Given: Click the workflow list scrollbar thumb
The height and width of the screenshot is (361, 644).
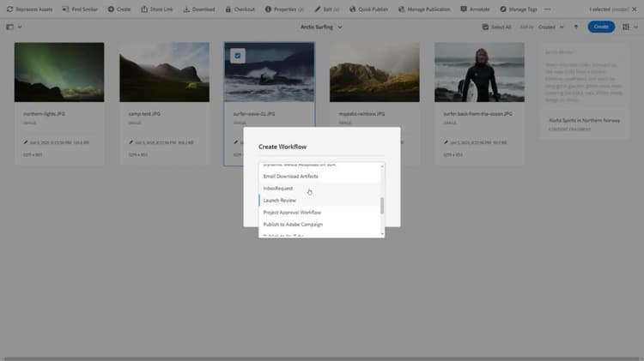Looking at the screenshot, I should (x=382, y=206).
